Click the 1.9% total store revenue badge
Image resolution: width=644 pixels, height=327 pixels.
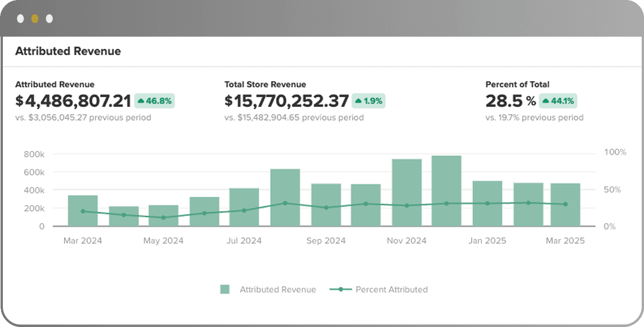pyautogui.click(x=369, y=101)
